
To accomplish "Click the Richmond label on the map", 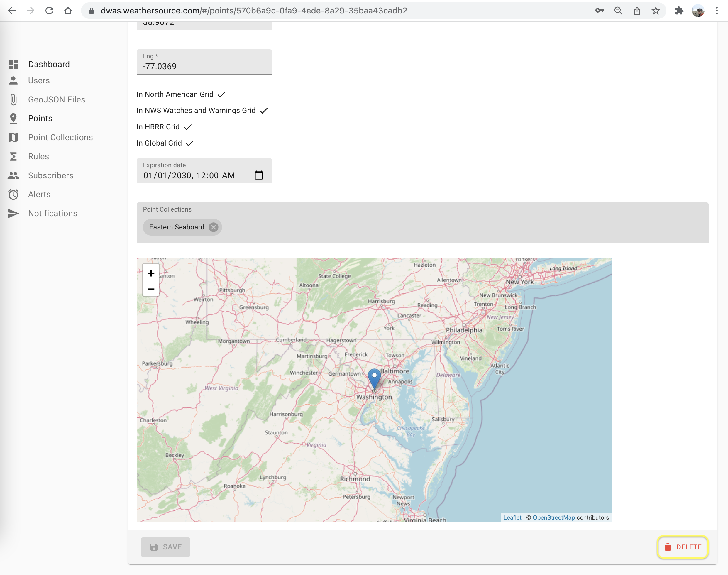I will click(x=355, y=479).
